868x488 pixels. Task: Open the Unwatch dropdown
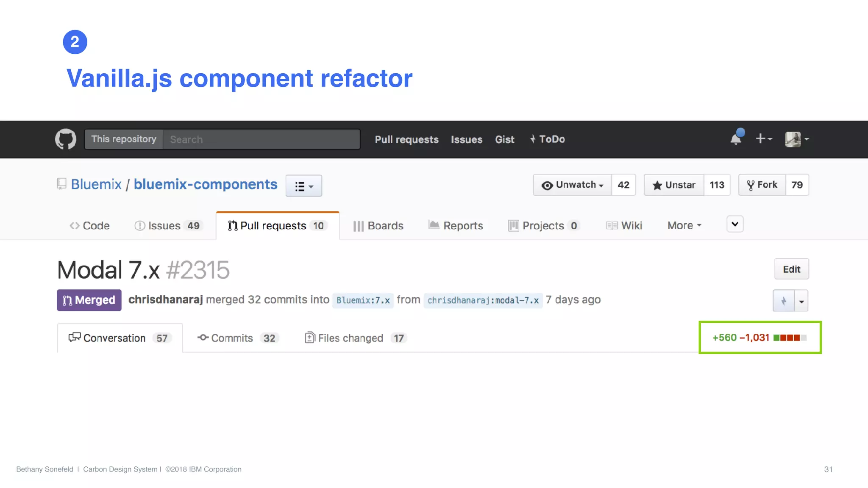click(573, 185)
